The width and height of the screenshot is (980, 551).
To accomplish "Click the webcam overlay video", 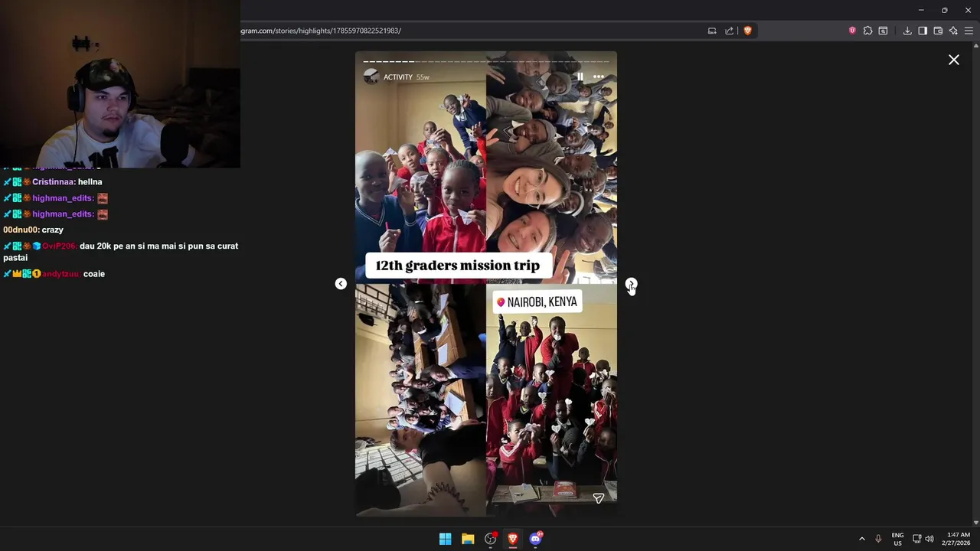I will [x=120, y=83].
